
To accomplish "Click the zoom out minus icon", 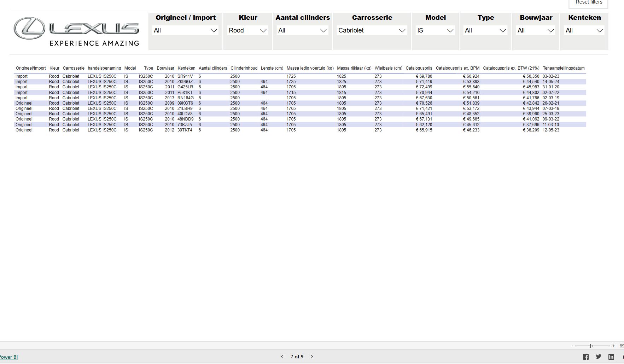I will coord(572,346).
